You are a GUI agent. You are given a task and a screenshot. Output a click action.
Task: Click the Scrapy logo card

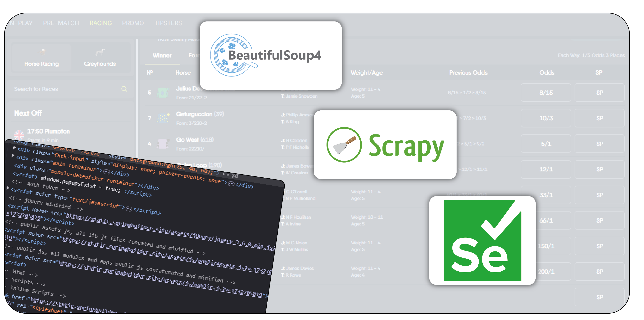click(x=385, y=145)
